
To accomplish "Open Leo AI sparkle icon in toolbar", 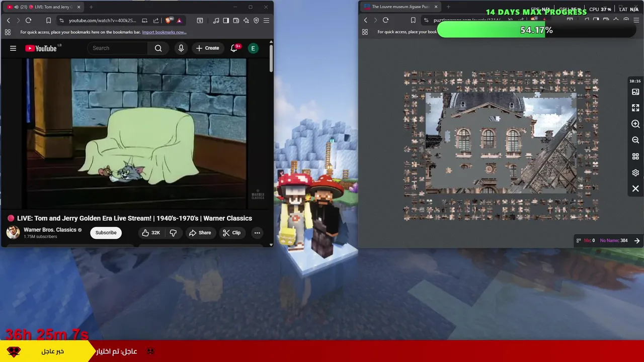I will pyautogui.click(x=246, y=21).
